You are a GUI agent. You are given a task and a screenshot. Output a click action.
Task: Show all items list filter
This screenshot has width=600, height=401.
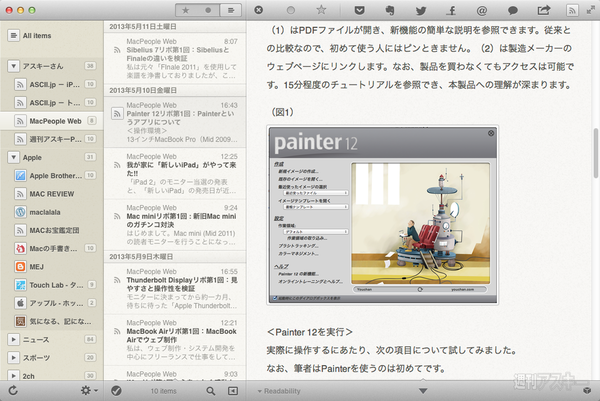point(231,10)
